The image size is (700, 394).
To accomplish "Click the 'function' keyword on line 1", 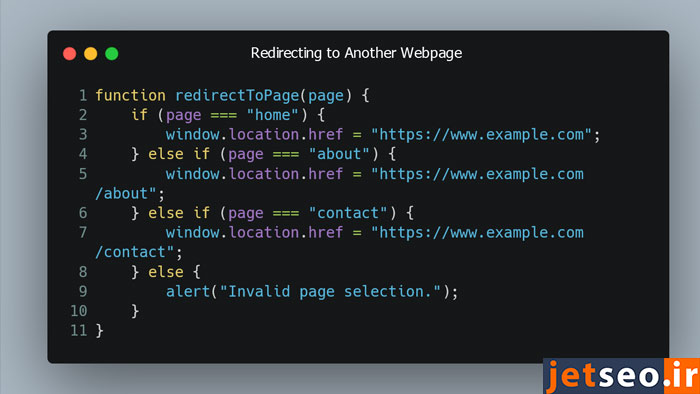I will pyautogui.click(x=130, y=95).
